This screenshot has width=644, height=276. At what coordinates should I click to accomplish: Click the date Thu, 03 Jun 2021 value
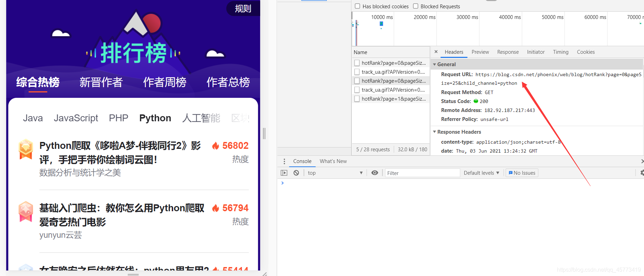pos(497,151)
